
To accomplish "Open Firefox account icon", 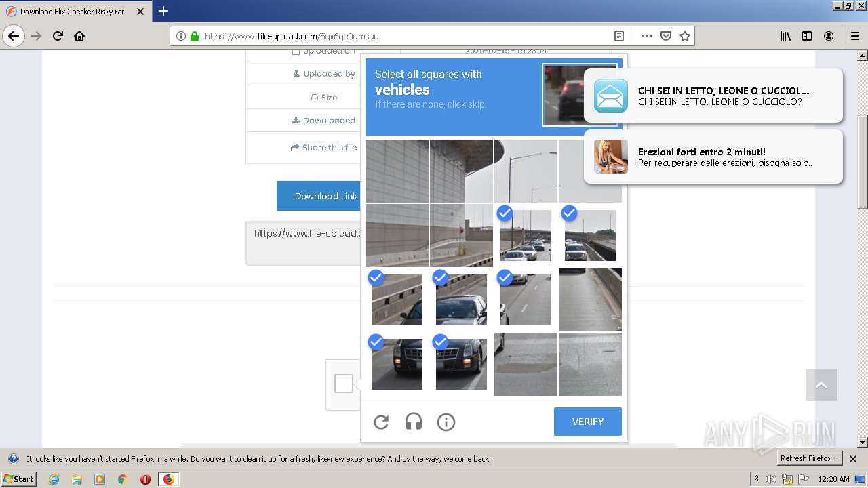I will pos(829,36).
